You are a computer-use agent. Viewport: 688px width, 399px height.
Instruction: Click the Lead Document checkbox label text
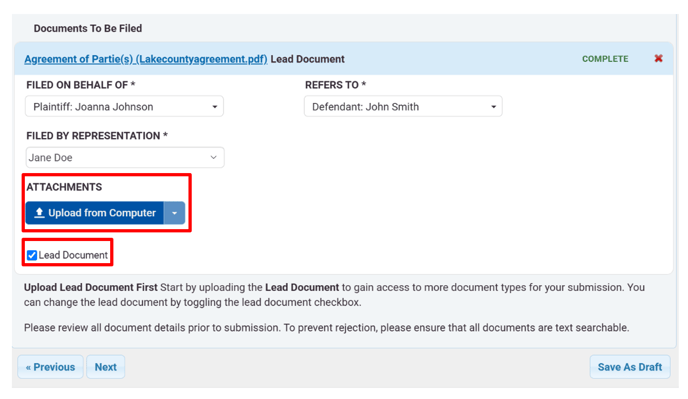point(73,255)
